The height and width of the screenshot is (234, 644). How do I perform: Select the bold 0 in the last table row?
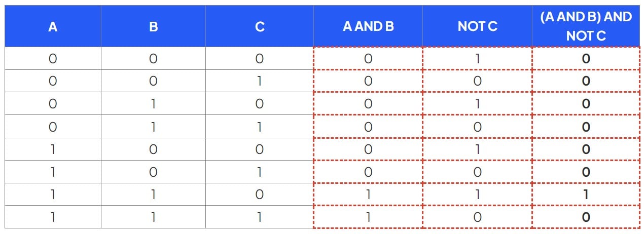(x=586, y=217)
